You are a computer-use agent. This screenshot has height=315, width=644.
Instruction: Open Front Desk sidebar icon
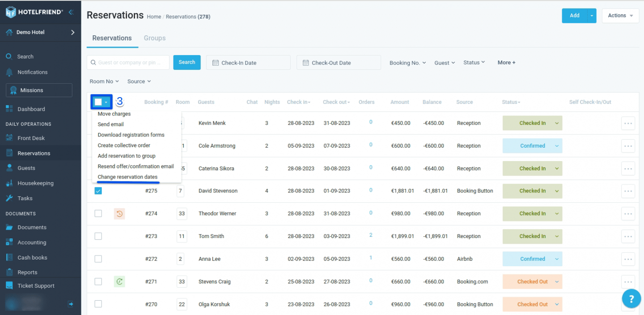tap(9, 138)
